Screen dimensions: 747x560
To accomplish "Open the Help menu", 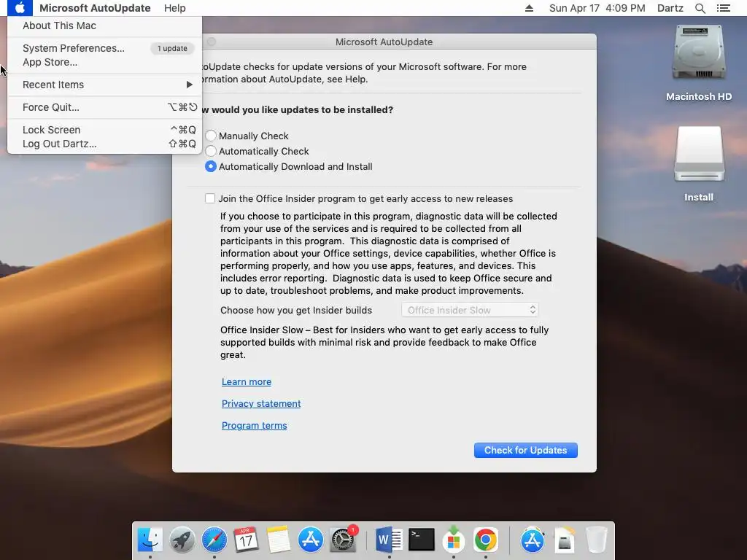I will pos(175,8).
